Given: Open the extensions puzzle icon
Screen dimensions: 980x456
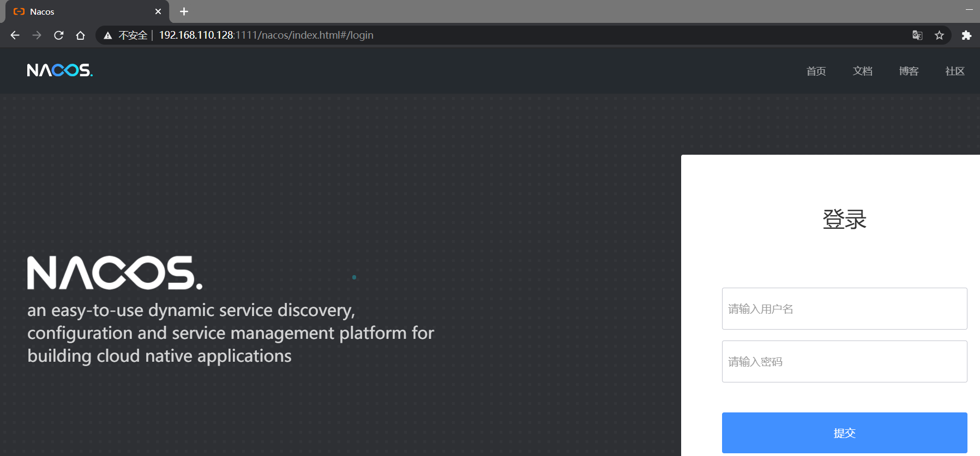Looking at the screenshot, I should pyautogui.click(x=966, y=35).
